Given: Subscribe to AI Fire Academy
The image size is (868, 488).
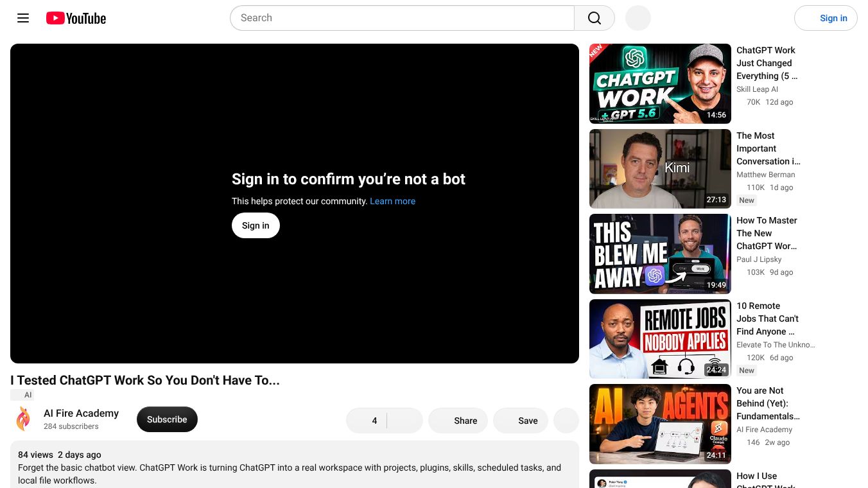Looking at the screenshot, I should [167, 419].
